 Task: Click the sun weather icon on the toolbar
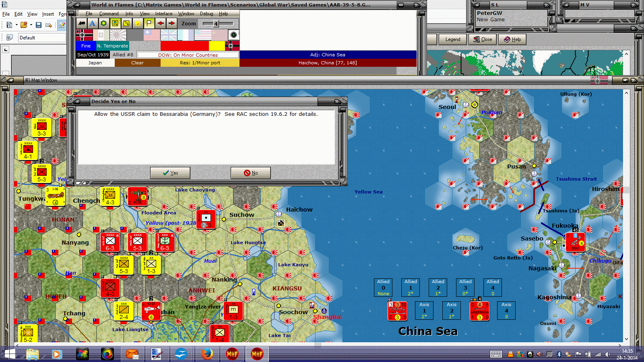(x=138, y=23)
